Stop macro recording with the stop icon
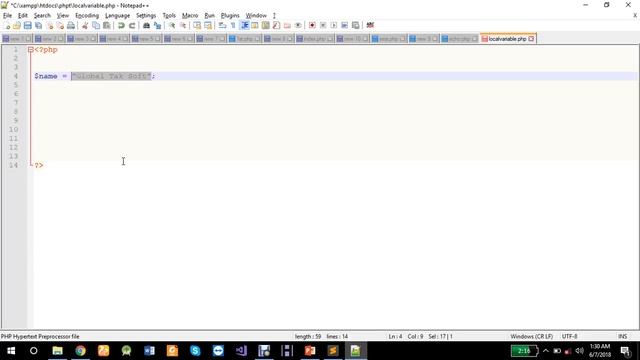This screenshot has height=360, width=640. point(323,25)
